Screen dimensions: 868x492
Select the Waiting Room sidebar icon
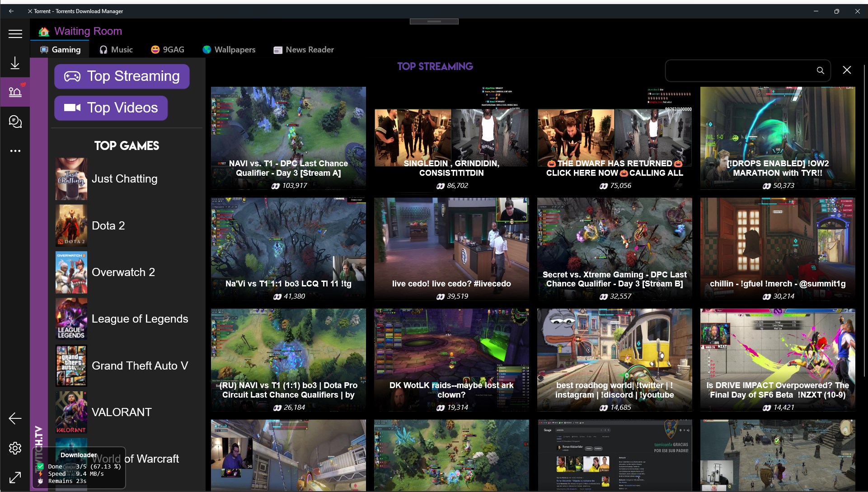[x=15, y=92]
